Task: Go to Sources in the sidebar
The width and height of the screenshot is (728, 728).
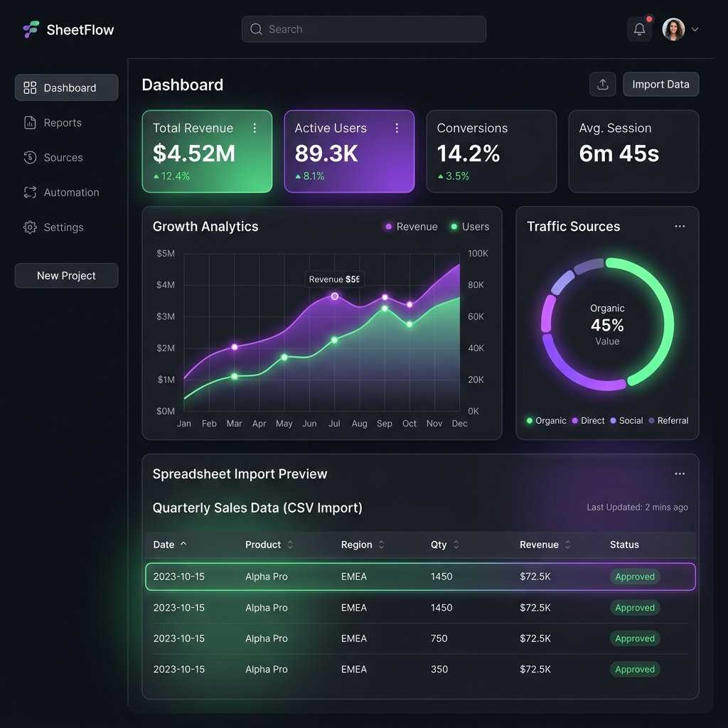Action: click(x=66, y=157)
